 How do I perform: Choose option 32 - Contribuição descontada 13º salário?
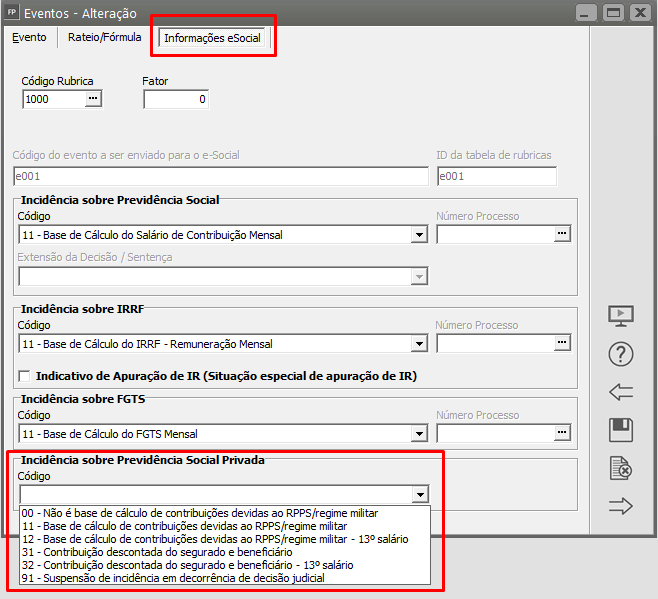coord(225,565)
